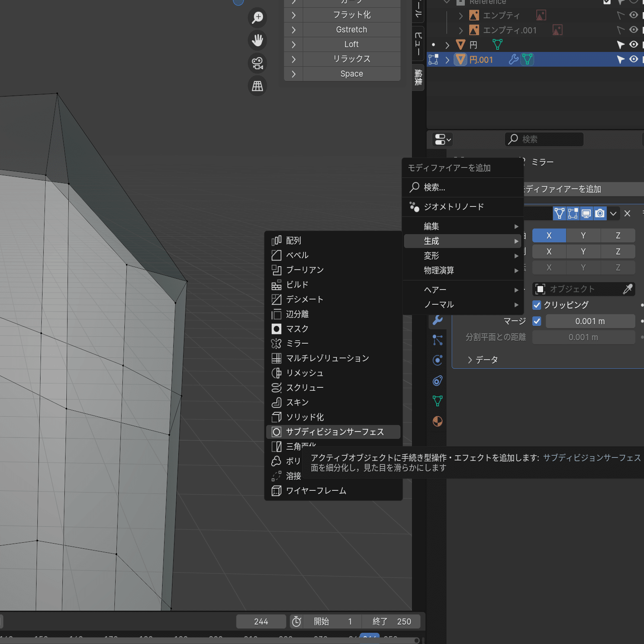This screenshot has width=644, height=644.
Task: Open the Material properties tab icon
Action: (438, 421)
